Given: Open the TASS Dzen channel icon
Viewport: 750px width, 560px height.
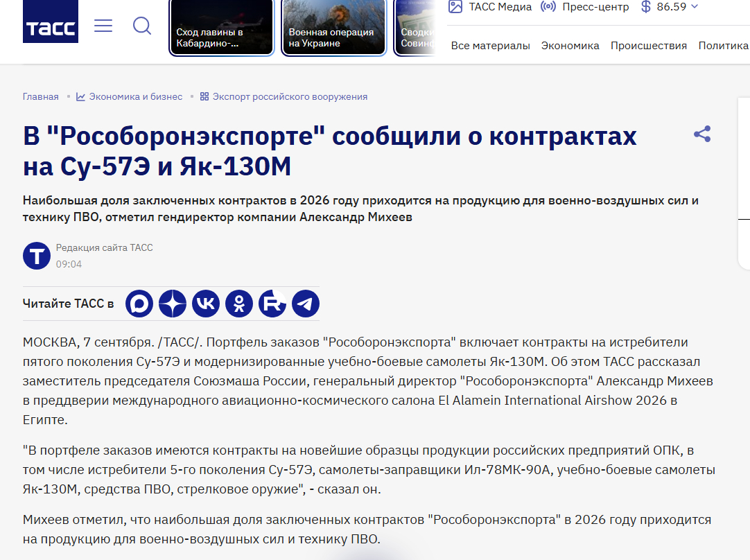Looking at the screenshot, I should point(173,304).
